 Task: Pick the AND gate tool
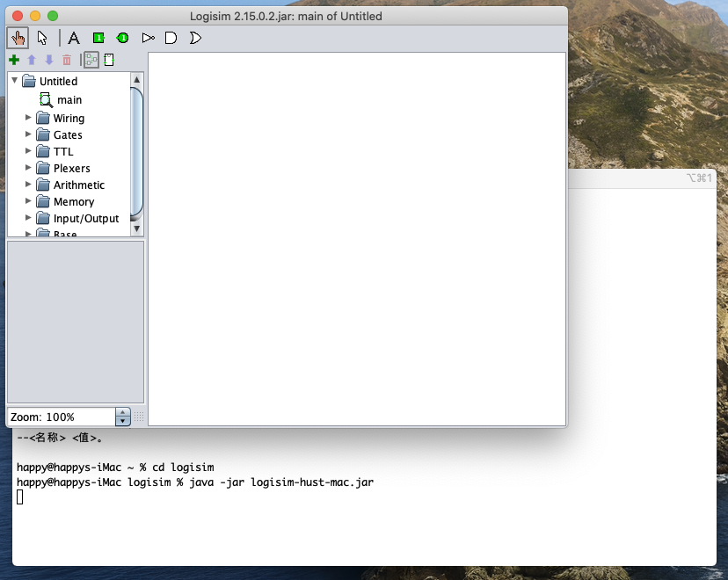(x=171, y=38)
